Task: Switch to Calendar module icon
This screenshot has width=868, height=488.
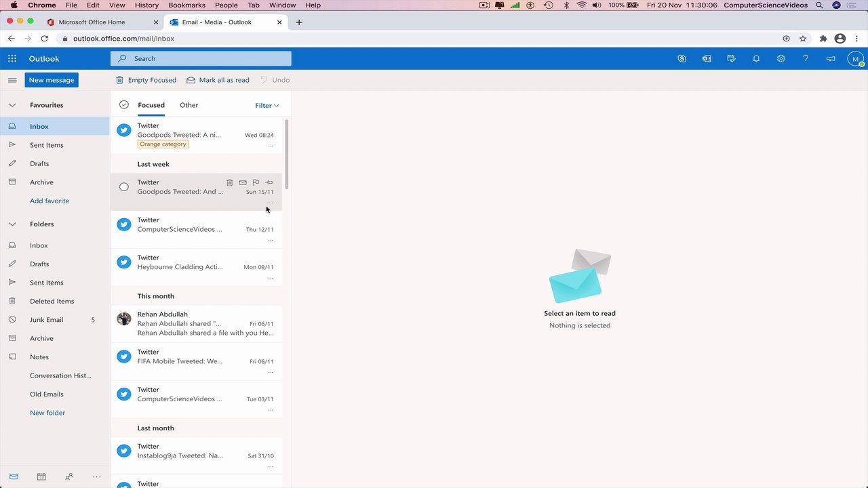Action: point(41,476)
